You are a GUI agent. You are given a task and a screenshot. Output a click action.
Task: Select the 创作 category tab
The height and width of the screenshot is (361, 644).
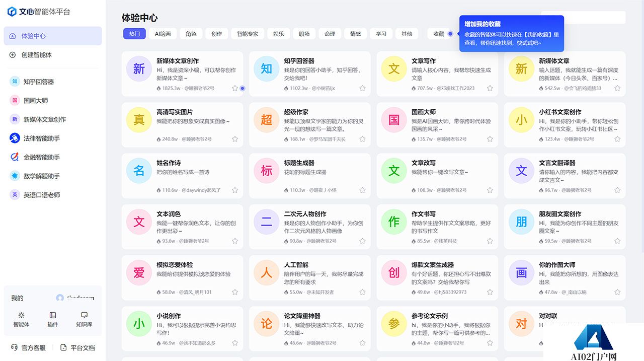click(216, 34)
